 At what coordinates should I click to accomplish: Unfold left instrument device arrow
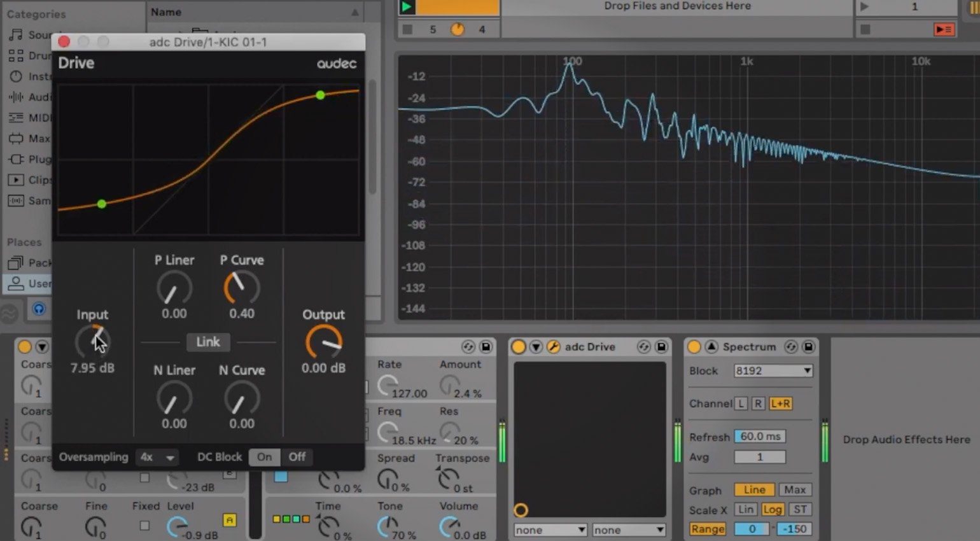click(42, 347)
